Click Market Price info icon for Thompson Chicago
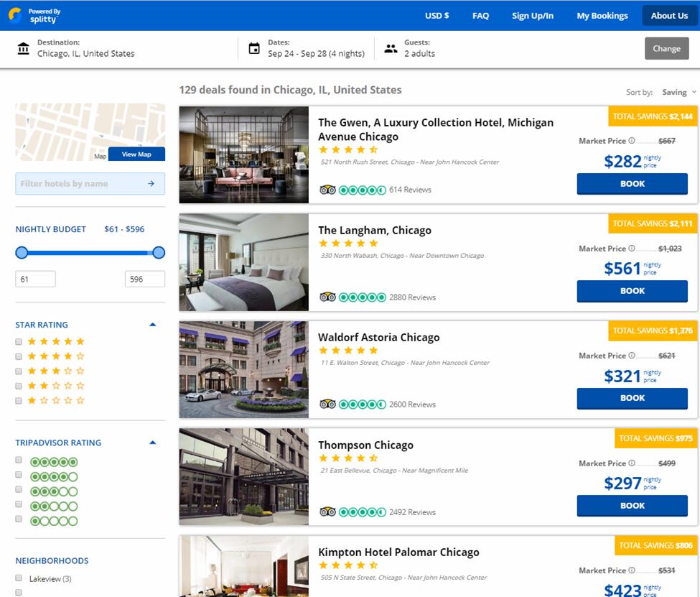Image resolution: width=700 pixels, height=597 pixels. 632,463
